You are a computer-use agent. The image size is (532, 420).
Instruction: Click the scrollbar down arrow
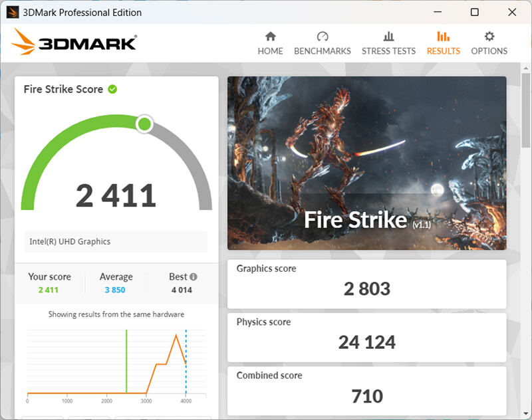(x=526, y=413)
